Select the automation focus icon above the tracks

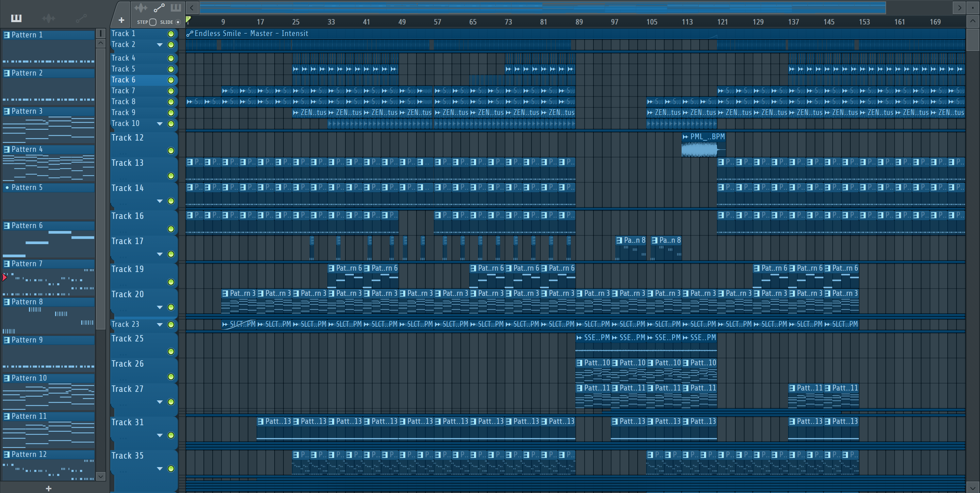[x=159, y=7]
